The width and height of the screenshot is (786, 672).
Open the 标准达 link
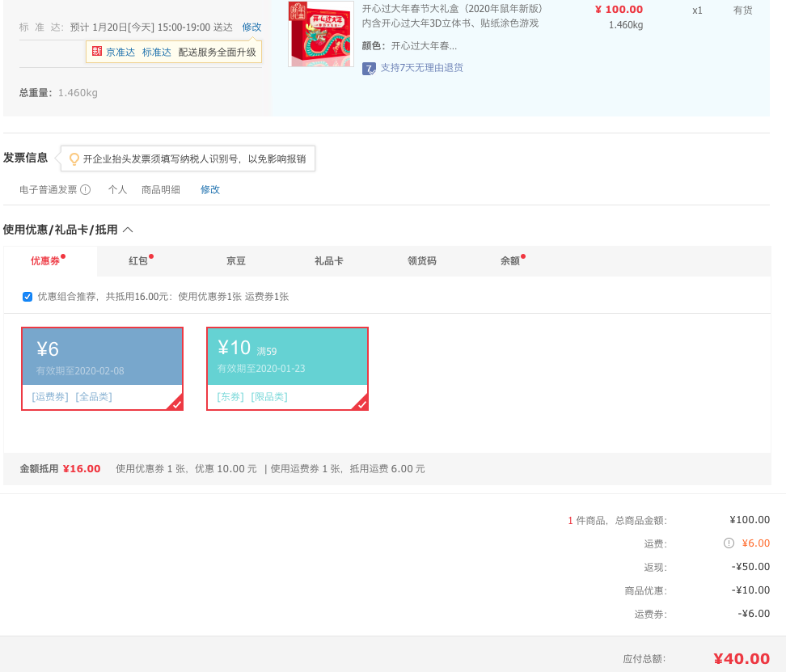click(156, 52)
